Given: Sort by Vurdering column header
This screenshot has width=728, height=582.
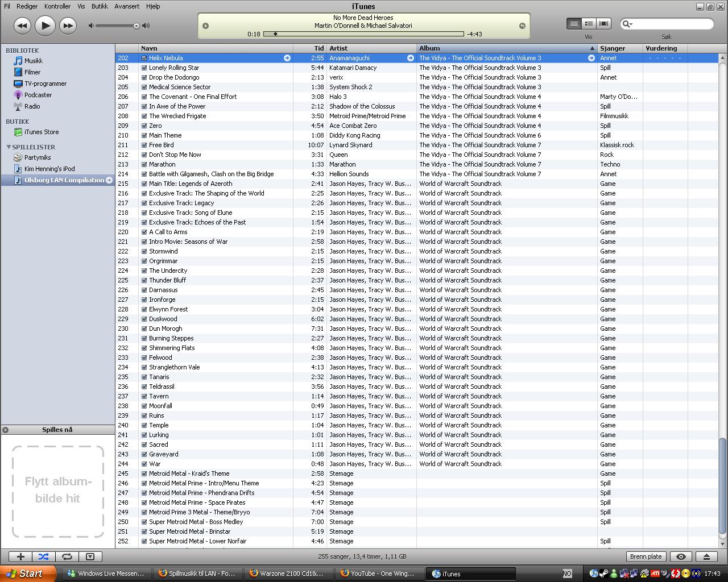Looking at the screenshot, I should [x=665, y=48].
